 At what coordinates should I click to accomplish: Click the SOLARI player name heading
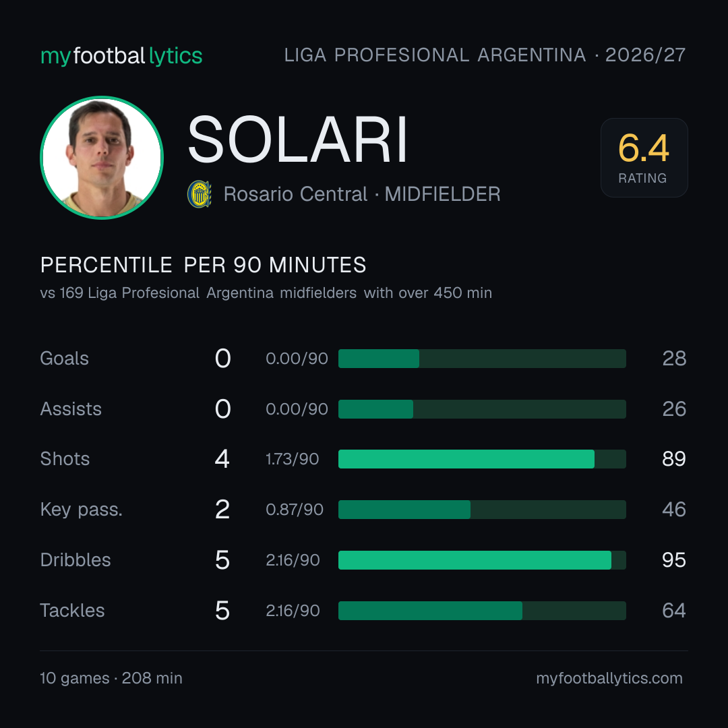[x=298, y=140]
